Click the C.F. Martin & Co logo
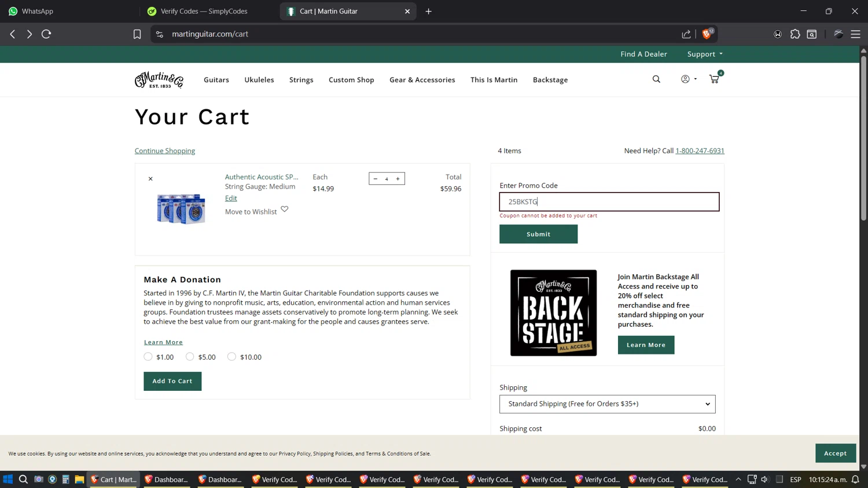Viewport: 868px width, 488px height. (159, 80)
